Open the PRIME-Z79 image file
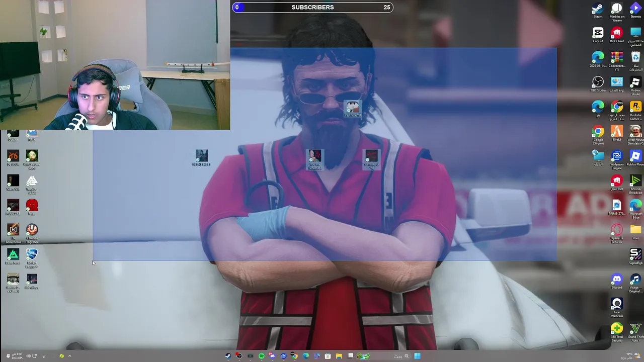Image resolution: width=644 pixels, height=362 pixels. [x=617, y=208]
